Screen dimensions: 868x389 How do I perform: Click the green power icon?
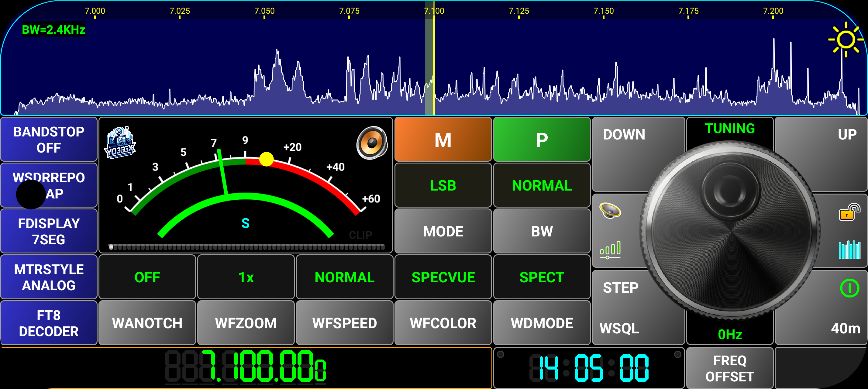click(849, 288)
